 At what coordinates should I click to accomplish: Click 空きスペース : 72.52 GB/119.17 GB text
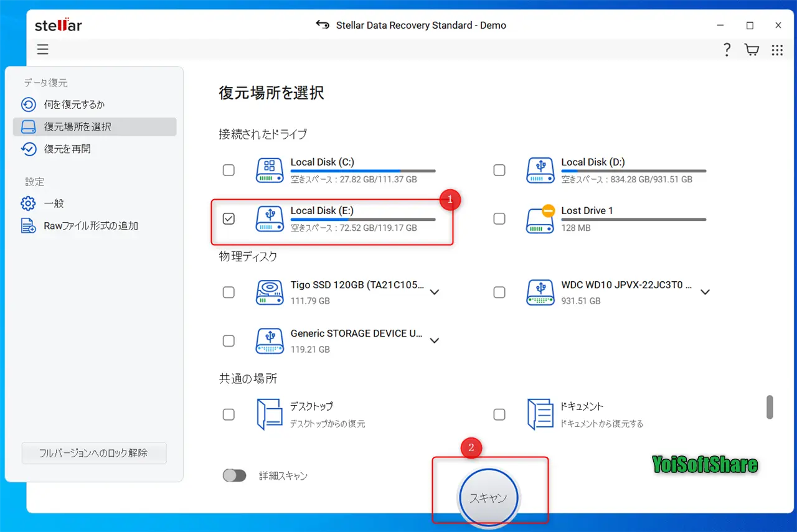[354, 228]
